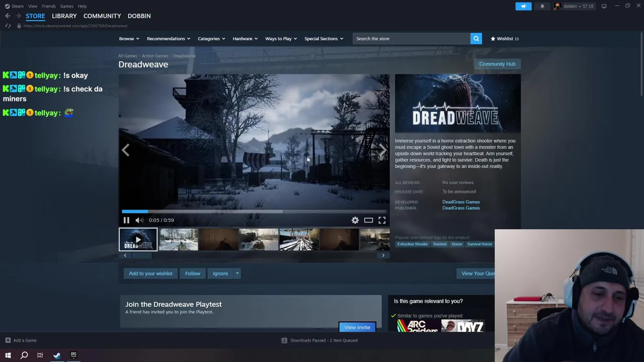The width and height of the screenshot is (644, 362).
Task: Click the Survival tag
Action: (440, 244)
